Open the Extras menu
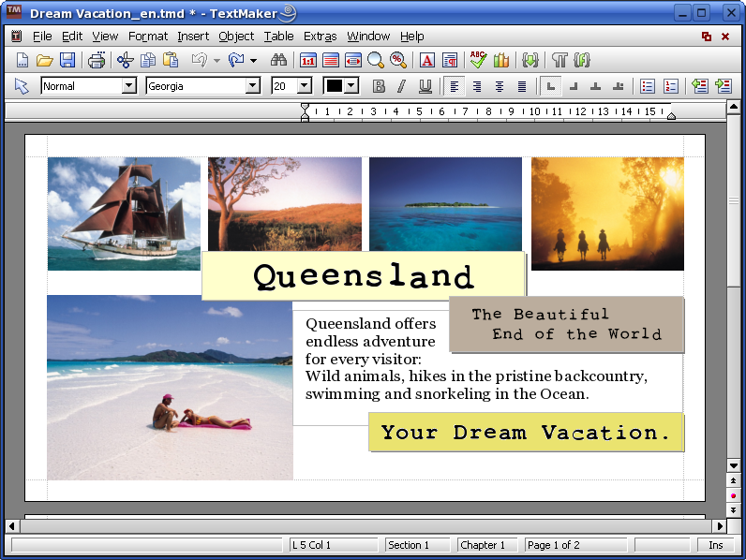The height and width of the screenshot is (560, 746). 321,37
